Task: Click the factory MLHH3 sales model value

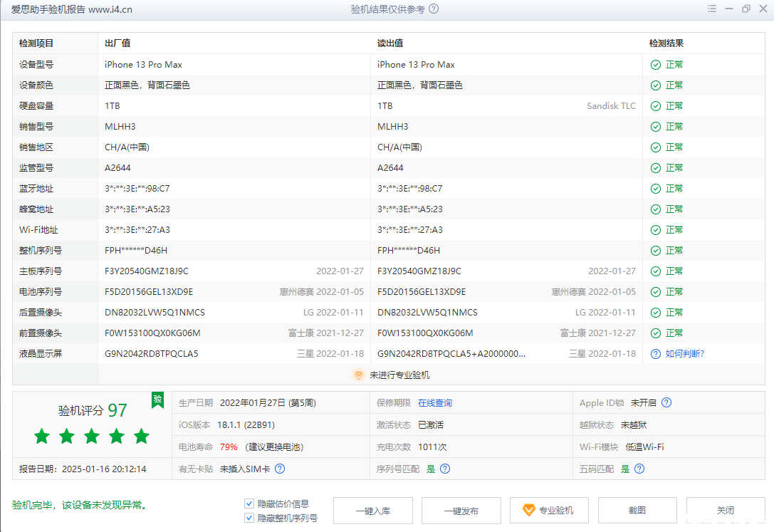Action: 120,127
